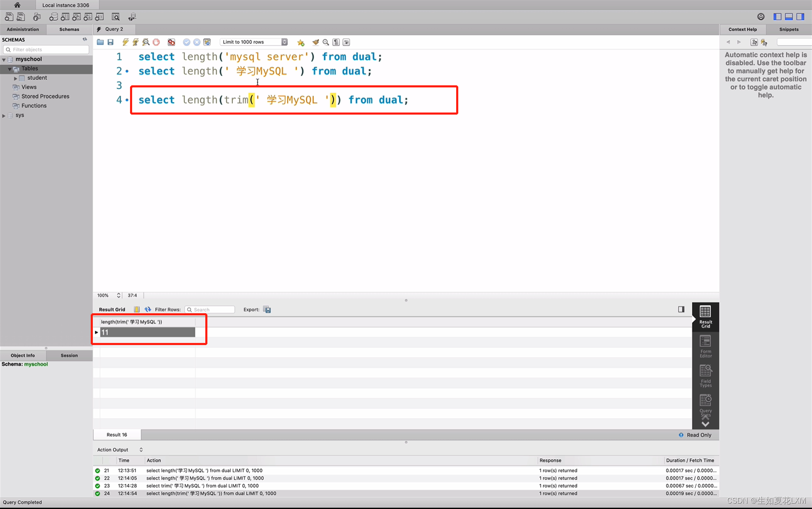Execute statement under cursor icon
812x509 pixels.
point(135,42)
